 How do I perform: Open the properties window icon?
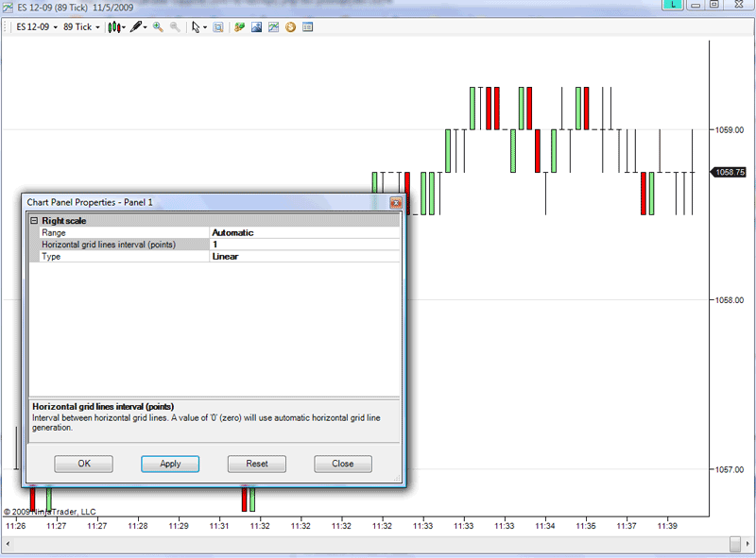point(308,27)
